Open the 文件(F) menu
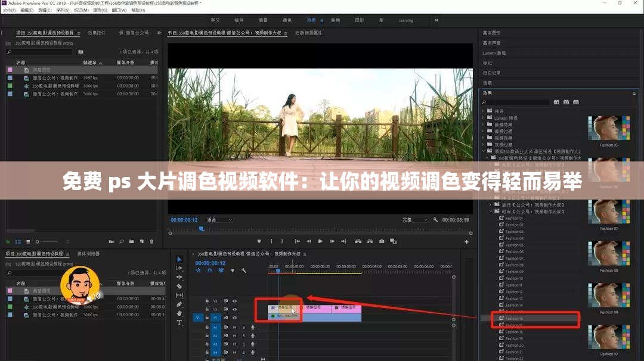This screenshot has width=644, height=361. click(x=9, y=10)
